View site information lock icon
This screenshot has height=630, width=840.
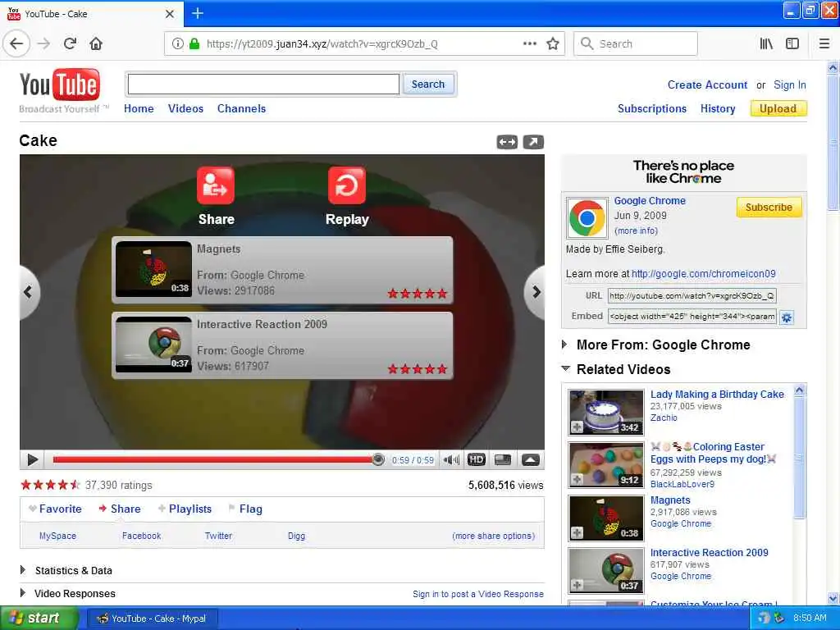coord(194,43)
